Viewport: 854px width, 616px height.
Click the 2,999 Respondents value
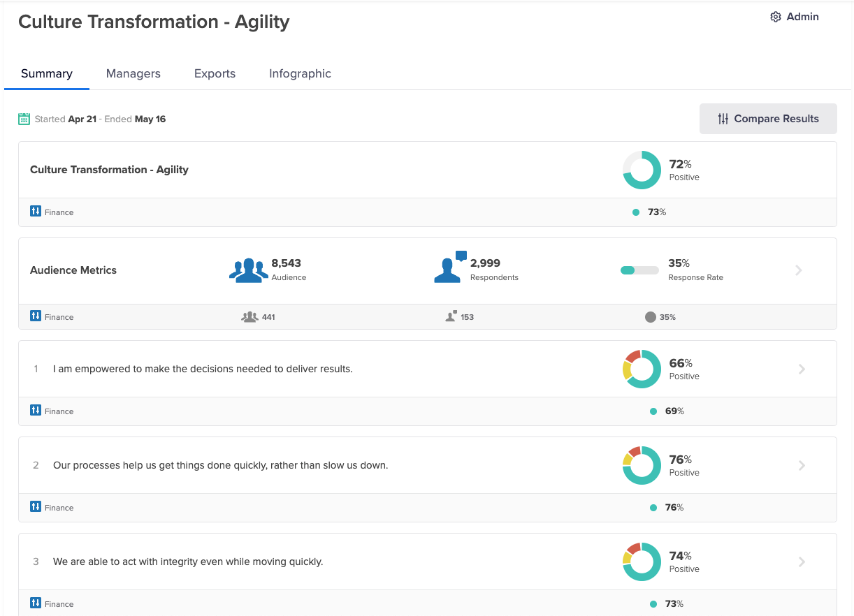486,263
